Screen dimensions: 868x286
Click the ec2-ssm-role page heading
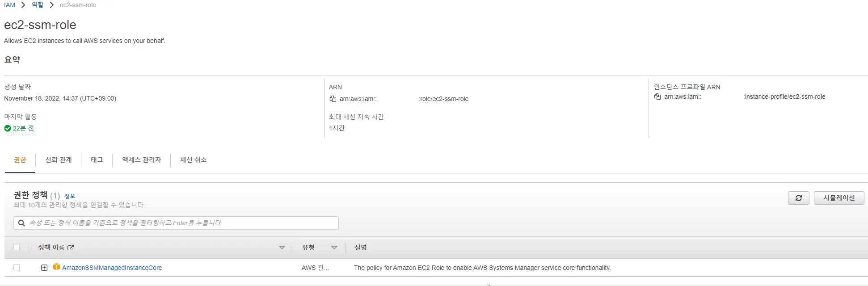40,25
